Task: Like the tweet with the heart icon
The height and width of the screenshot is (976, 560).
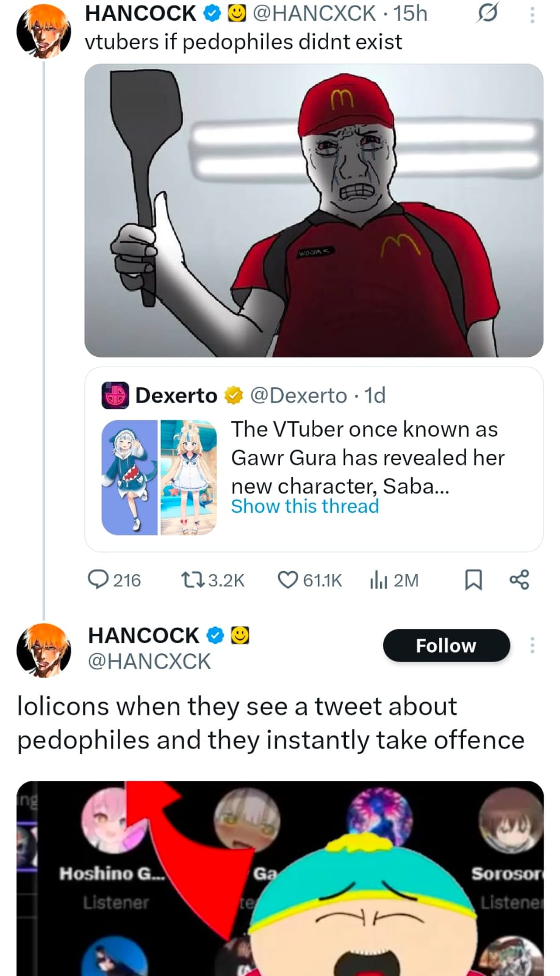Action: 288,579
